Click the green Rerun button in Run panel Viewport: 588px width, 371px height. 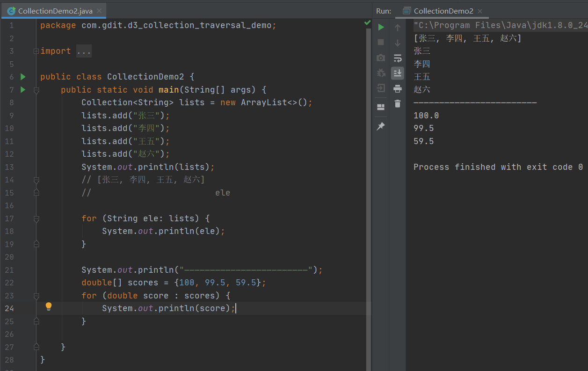[381, 27]
